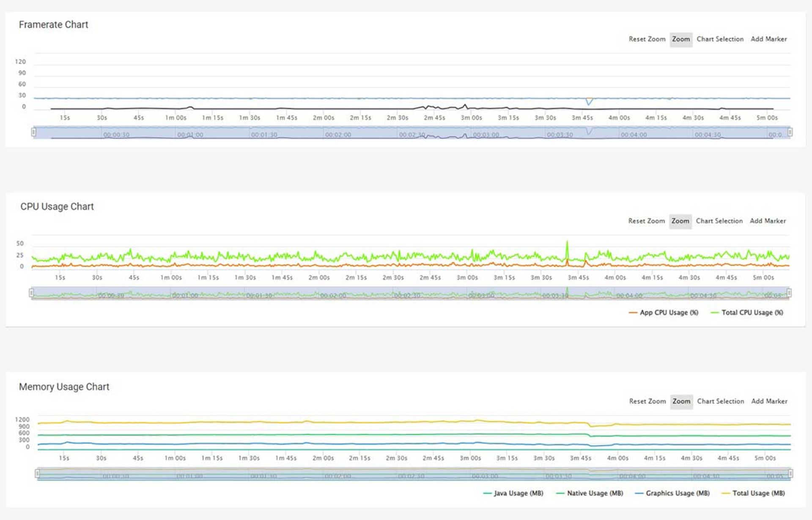This screenshot has height=520, width=812.
Task: Click the 4m 00s label on Memory Usage axis
Action: 617,458
